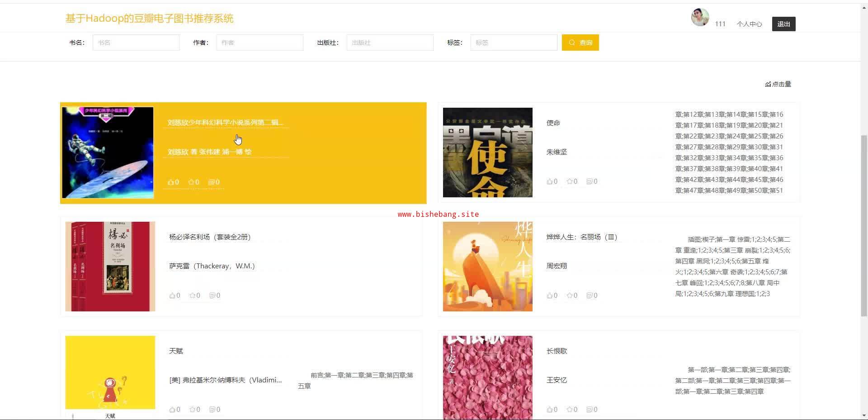Open the 使命 book cover

click(488, 153)
